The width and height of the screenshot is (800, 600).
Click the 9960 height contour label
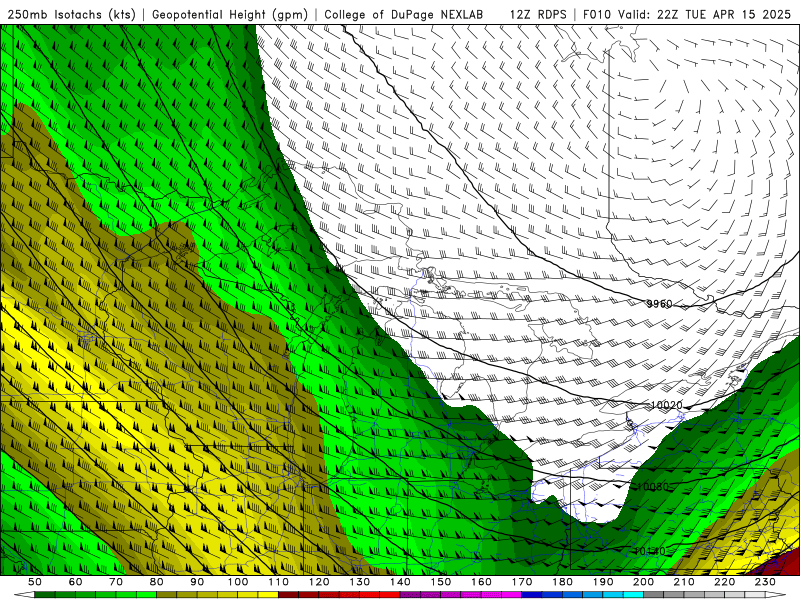(659, 304)
